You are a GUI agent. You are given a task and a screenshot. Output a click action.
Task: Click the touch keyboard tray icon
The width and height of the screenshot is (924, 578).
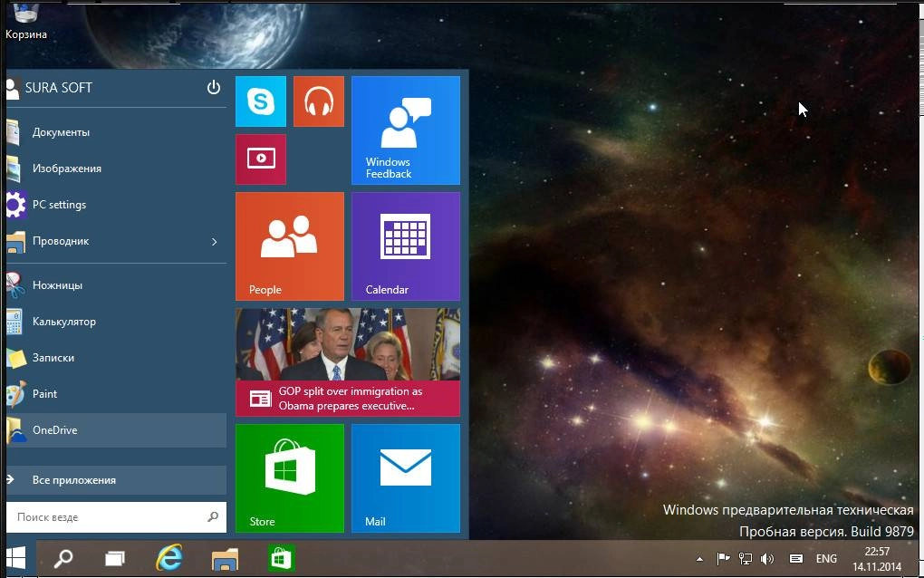click(x=796, y=559)
